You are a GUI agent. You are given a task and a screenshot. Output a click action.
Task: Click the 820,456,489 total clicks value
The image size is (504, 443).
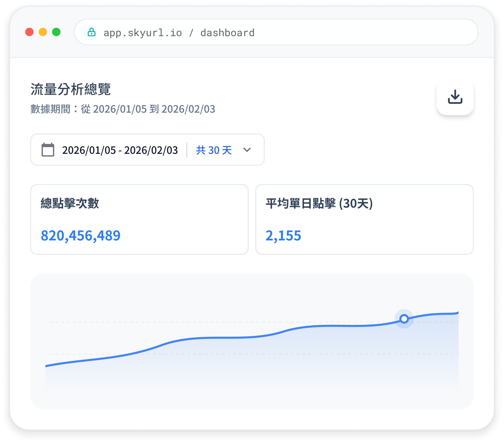[81, 236]
